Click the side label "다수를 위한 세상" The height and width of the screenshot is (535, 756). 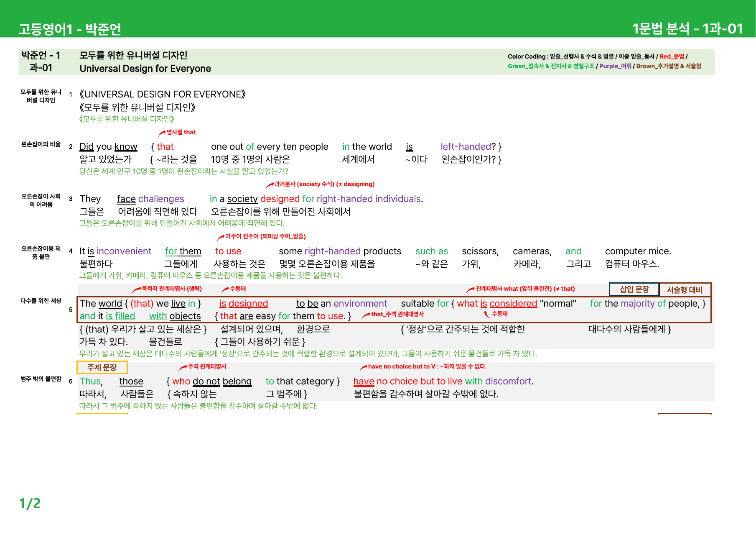point(41,301)
